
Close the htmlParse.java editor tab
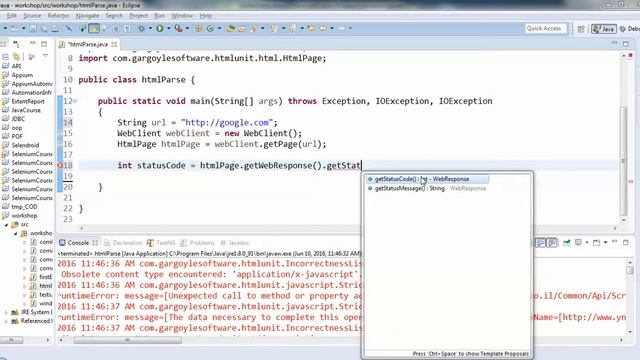point(114,44)
